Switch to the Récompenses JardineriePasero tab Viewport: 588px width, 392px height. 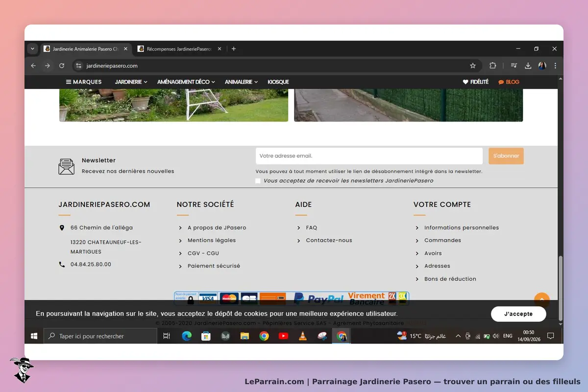click(x=179, y=49)
